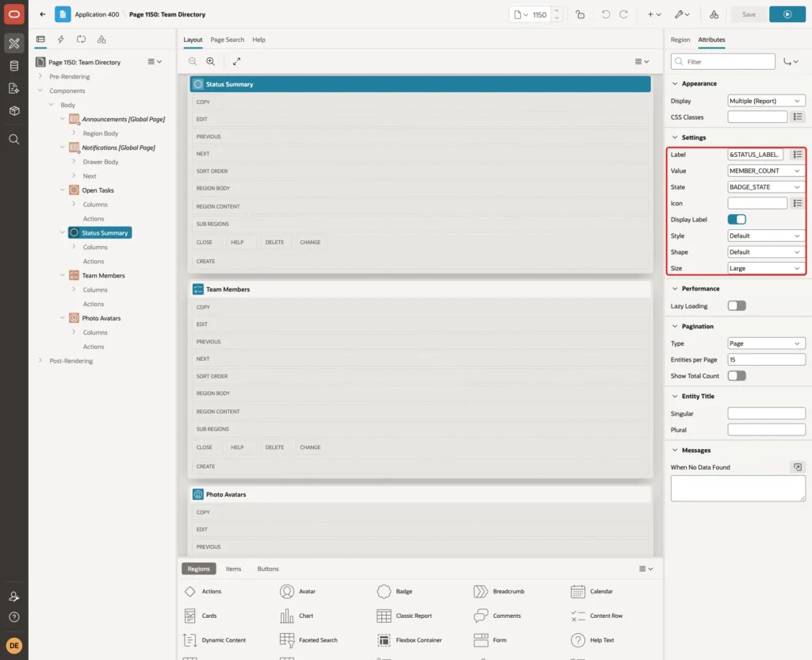Zoom in the layout view
Viewport: 812px width, 660px height.
click(210, 61)
